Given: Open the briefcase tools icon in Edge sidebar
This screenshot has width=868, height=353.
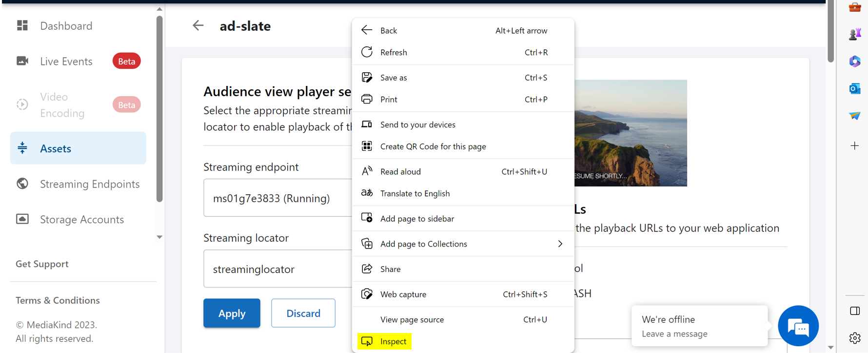Looking at the screenshot, I should tap(855, 7).
